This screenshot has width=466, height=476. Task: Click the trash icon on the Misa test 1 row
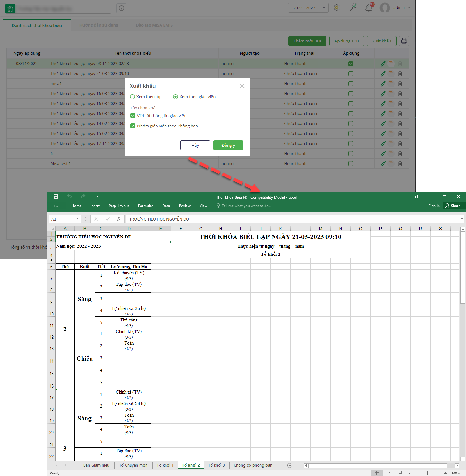click(400, 164)
